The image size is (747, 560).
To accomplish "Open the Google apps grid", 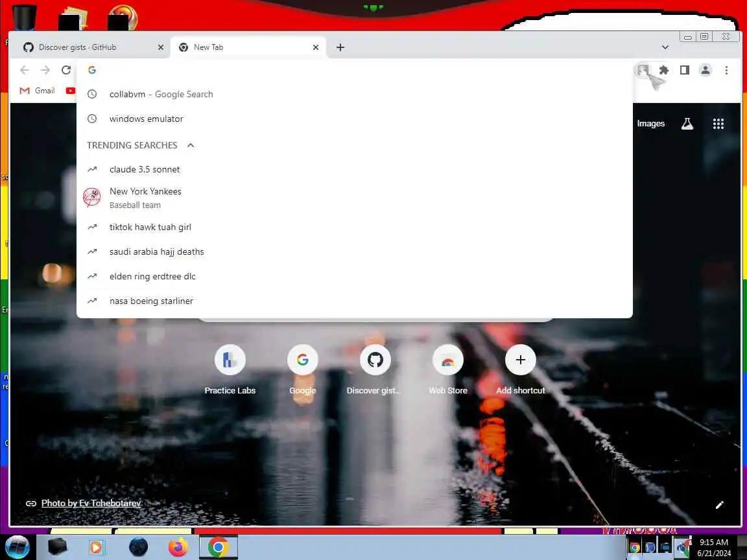I will point(718,124).
